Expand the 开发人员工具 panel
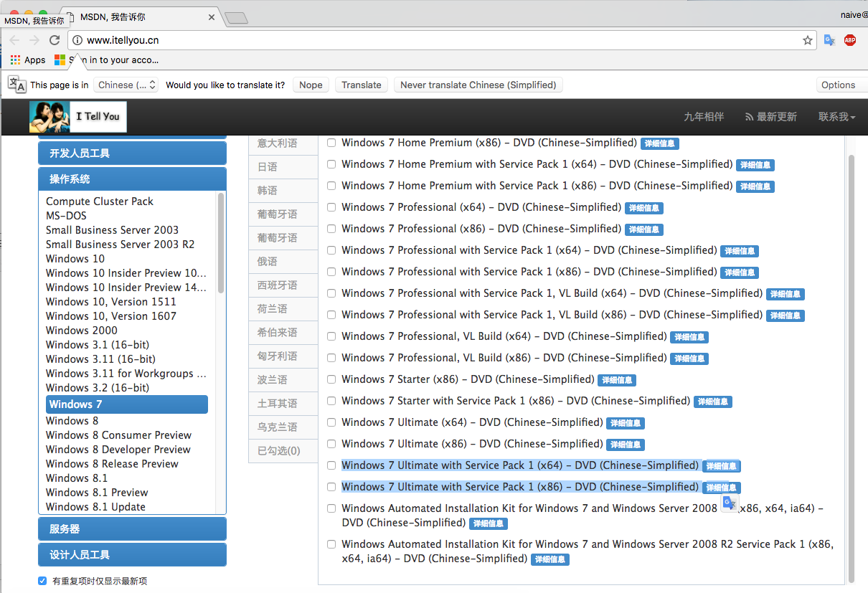The height and width of the screenshot is (593, 868). 132,153
